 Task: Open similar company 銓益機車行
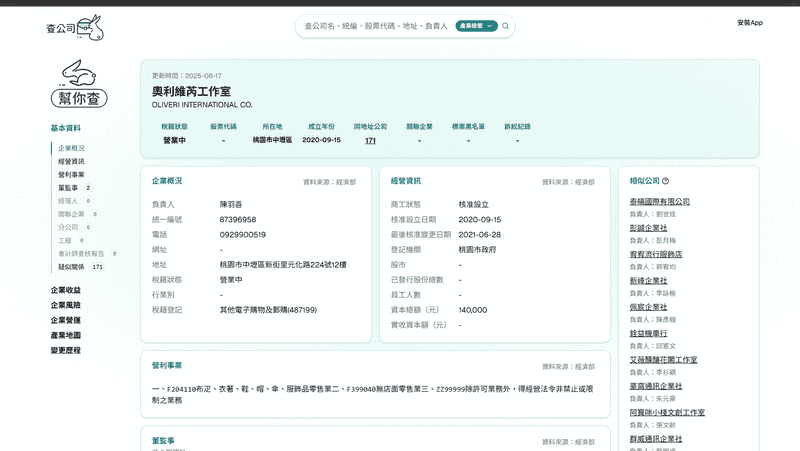click(x=648, y=333)
